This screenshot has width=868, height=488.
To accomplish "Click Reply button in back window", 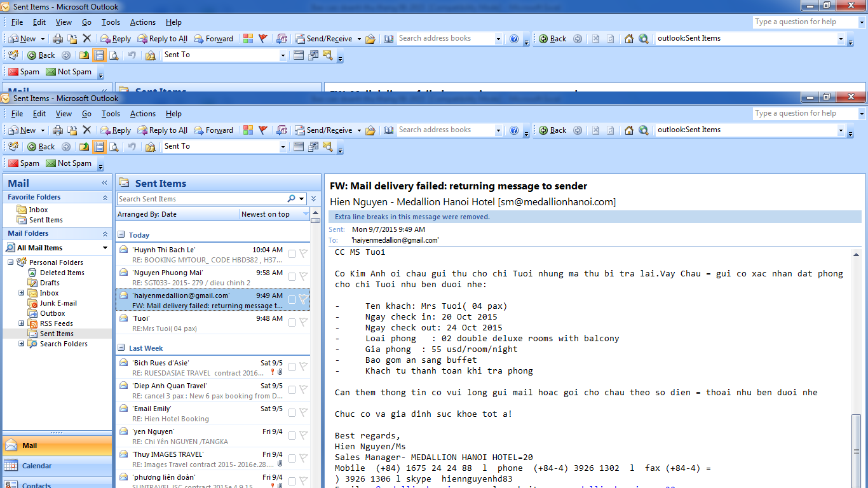I will [116, 39].
